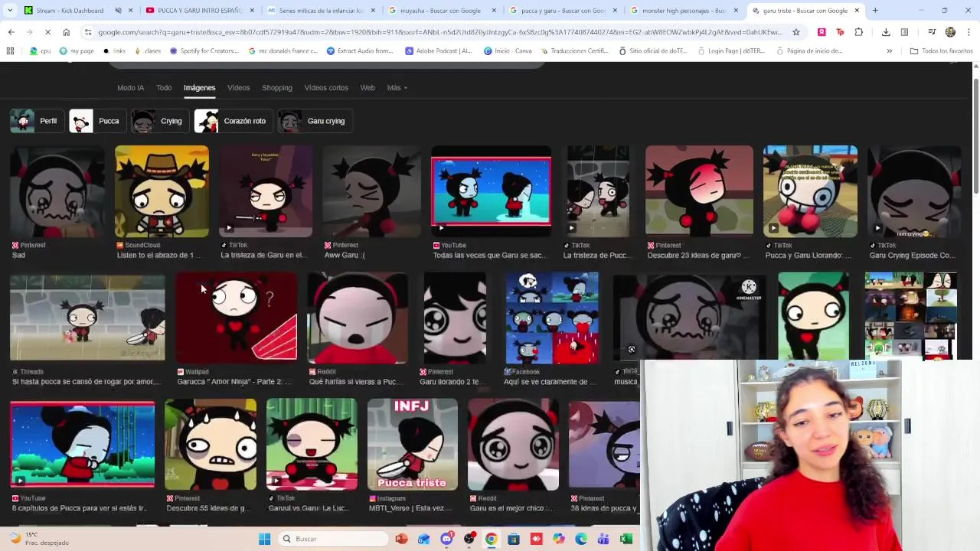Expand the 'Más' search filter dropdown
Image resolution: width=980 pixels, height=551 pixels.
pos(397,88)
